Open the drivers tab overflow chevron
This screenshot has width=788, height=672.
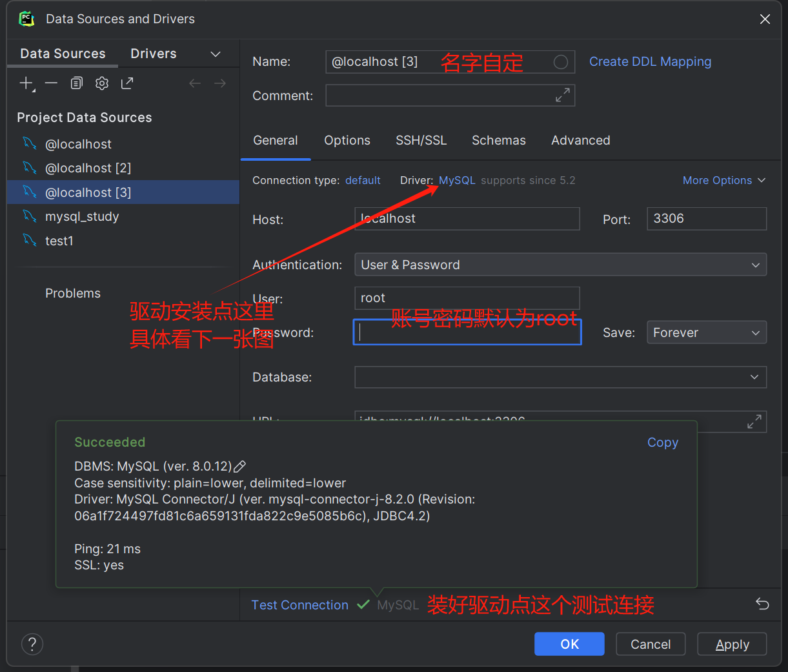[216, 54]
